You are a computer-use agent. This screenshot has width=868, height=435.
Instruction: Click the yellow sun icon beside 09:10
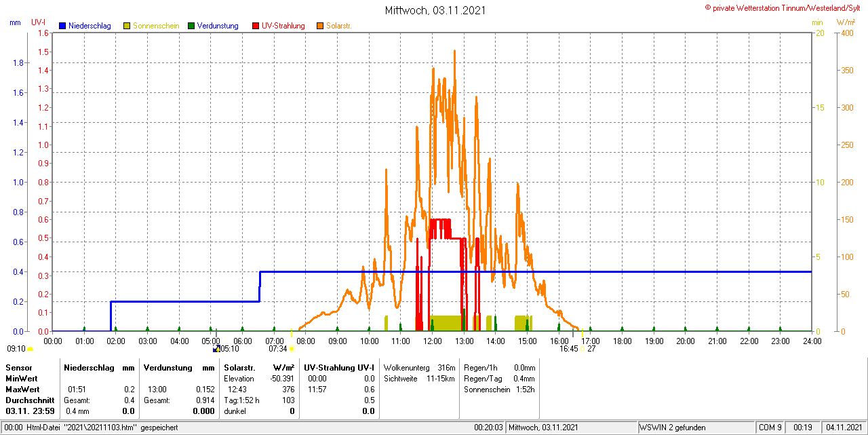(30, 349)
